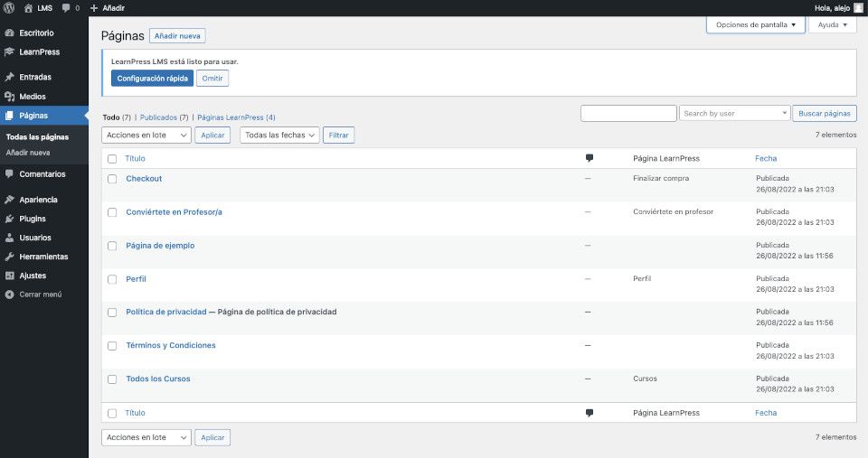Click Buscar páginas button
Viewport: 868px width, 458px height.
click(825, 114)
